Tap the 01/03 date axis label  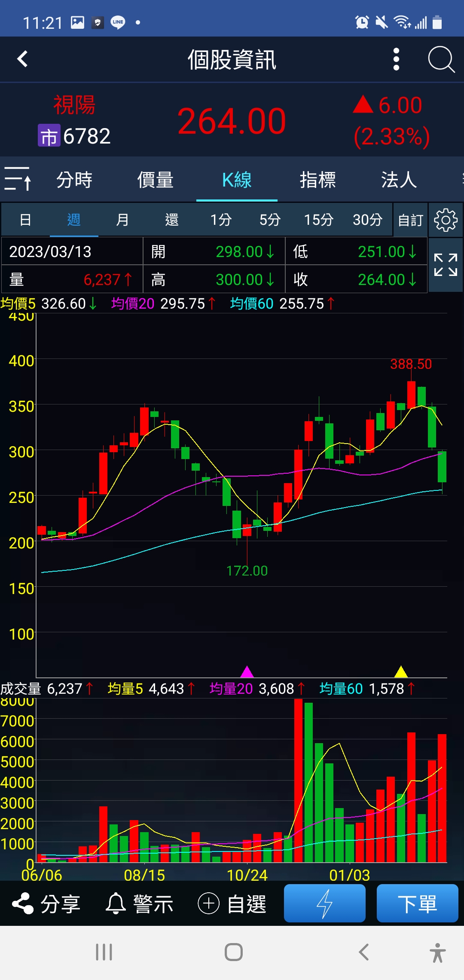[350, 875]
